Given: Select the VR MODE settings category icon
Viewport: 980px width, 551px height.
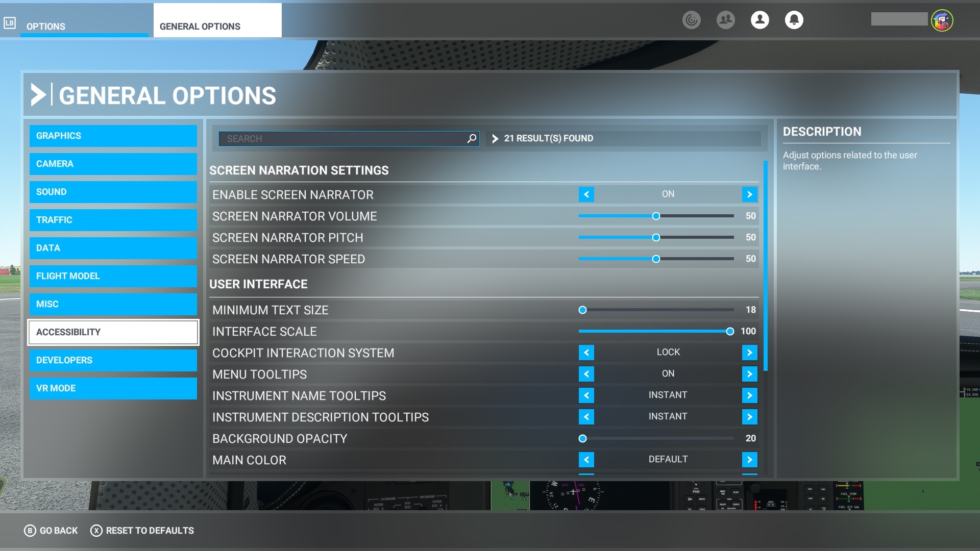Looking at the screenshot, I should point(113,388).
